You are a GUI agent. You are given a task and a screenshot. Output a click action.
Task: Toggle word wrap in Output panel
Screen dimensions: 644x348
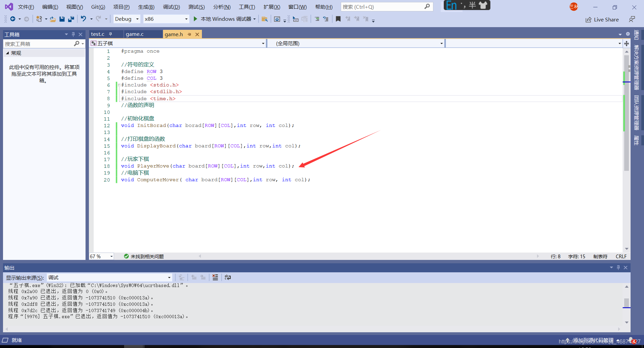tap(228, 277)
